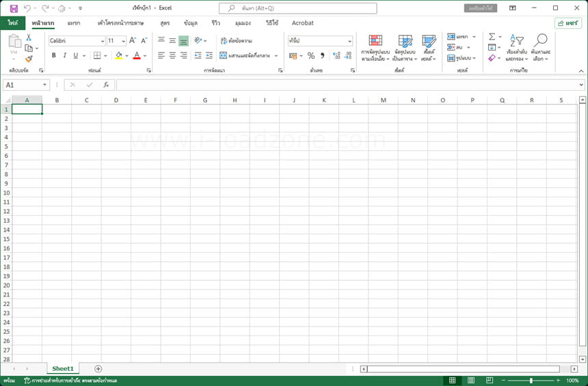Click decrease decimal icon

pos(348,55)
